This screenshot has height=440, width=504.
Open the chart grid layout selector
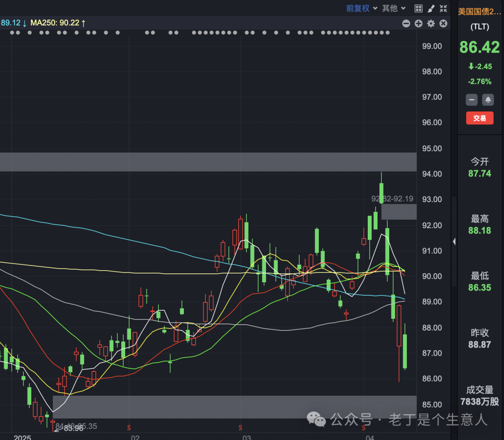click(419, 8)
